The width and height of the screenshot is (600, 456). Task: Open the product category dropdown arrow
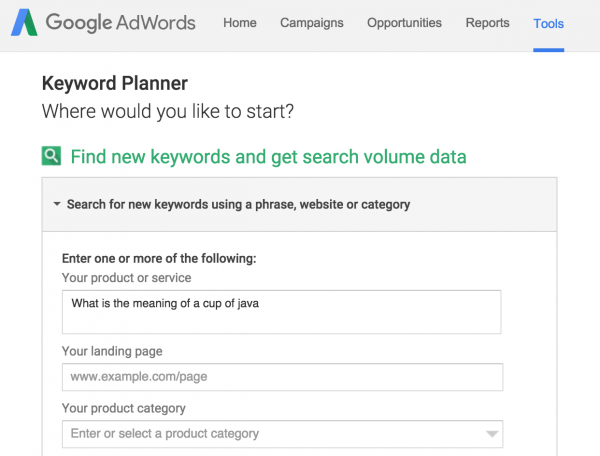coord(492,434)
